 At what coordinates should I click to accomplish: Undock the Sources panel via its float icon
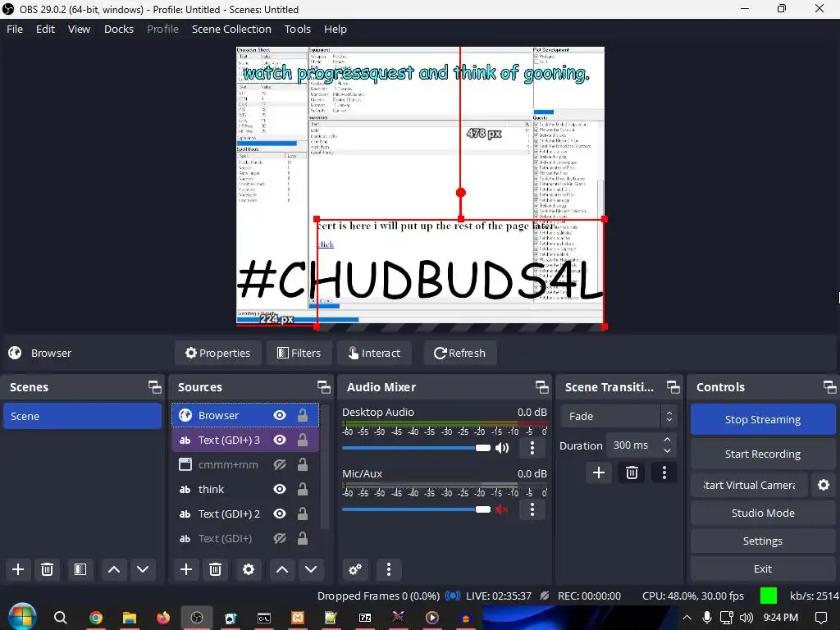[323, 387]
